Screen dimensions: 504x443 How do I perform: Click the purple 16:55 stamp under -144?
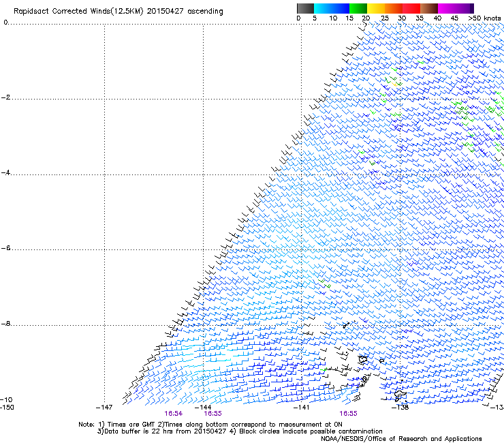pos(212,414)
